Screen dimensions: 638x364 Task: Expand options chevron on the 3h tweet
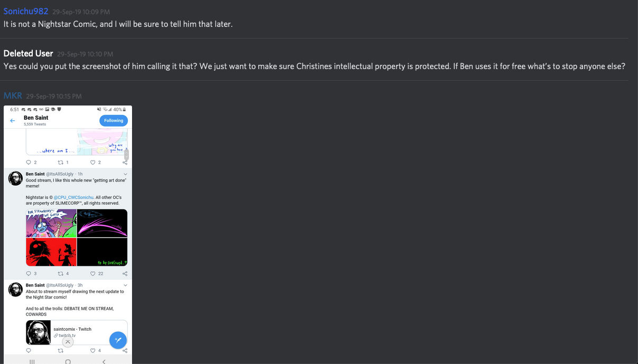click(x=125, y=285)
